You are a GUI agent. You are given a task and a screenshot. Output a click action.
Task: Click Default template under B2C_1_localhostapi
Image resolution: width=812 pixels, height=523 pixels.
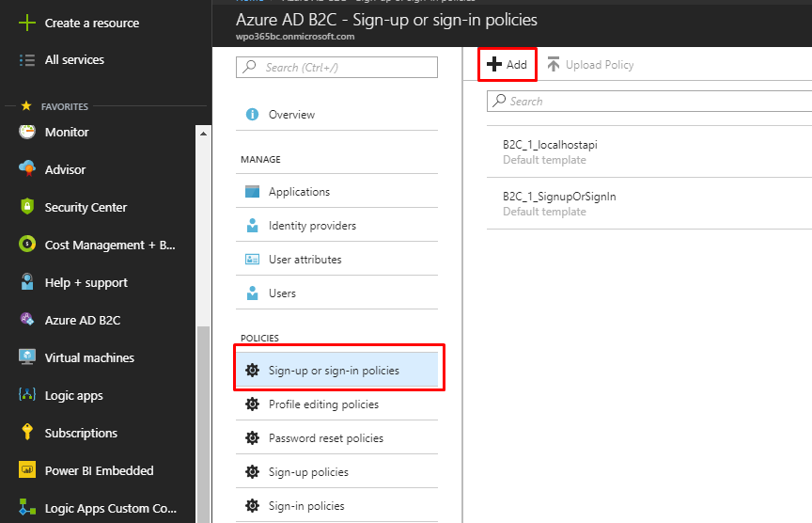click(544, 160)
